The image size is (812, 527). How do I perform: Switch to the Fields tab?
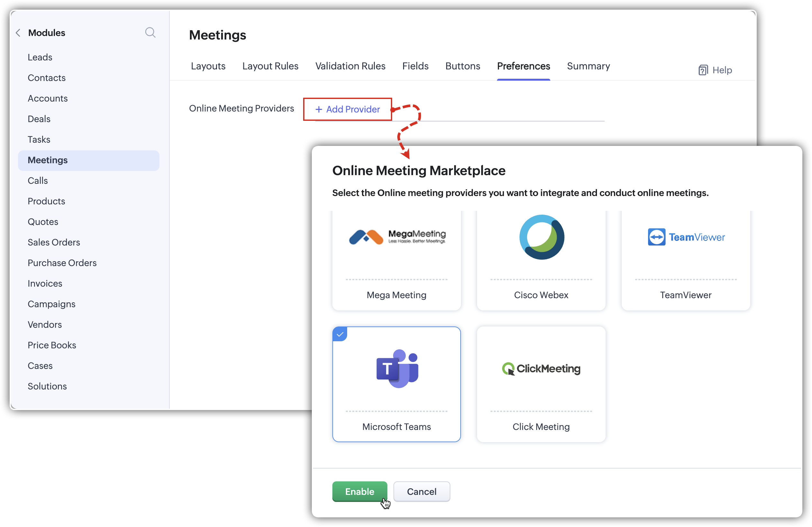point(415,66)
